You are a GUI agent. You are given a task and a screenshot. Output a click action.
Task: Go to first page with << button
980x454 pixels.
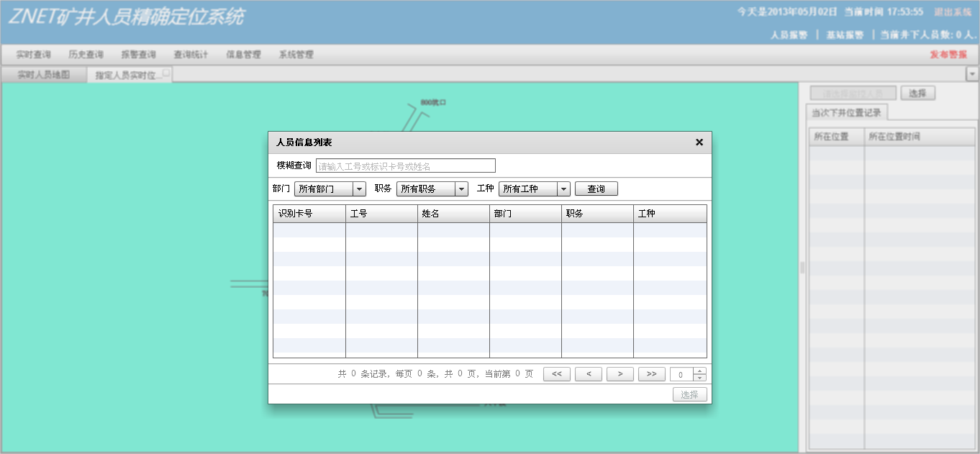pos(556,374)
